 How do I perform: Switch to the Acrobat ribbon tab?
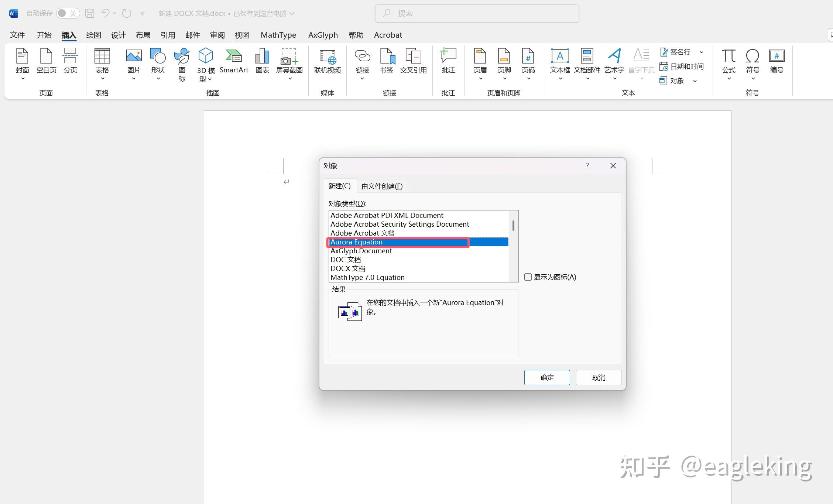coord(388,35)
